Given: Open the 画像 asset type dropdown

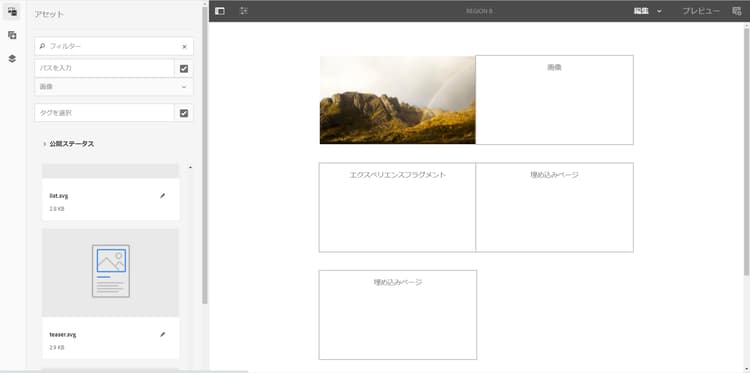Looking at the screenshot, I should [114, 87].
